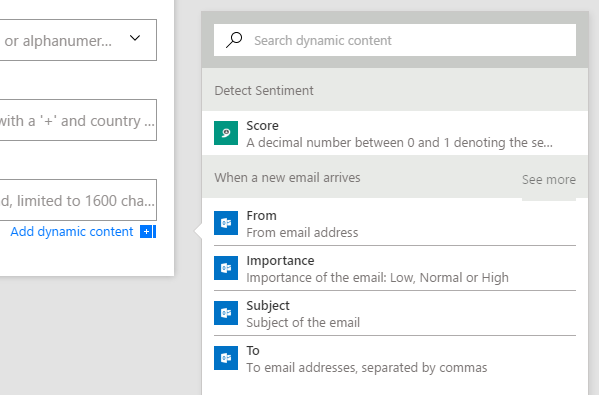Image resolution: width=599 pixels, height=395 pixels.
Task: Click the 'From email address' description
Action: [302, 233]
